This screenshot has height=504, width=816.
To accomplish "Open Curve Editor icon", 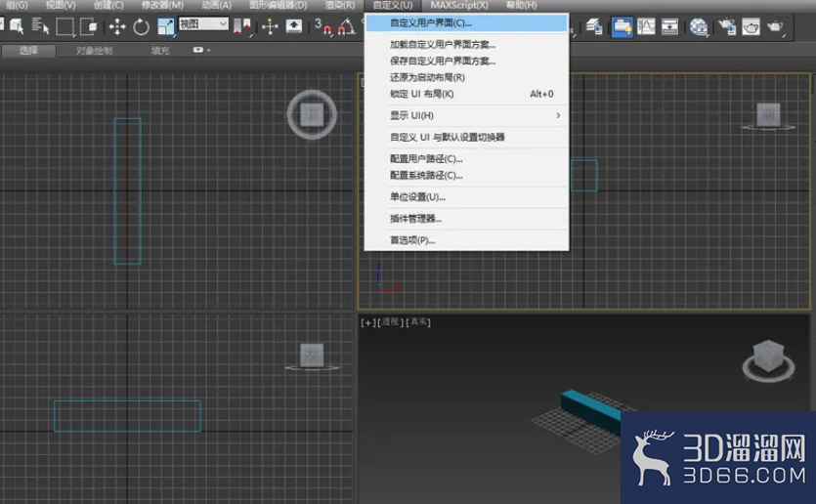I will click(x=646, y=26).
